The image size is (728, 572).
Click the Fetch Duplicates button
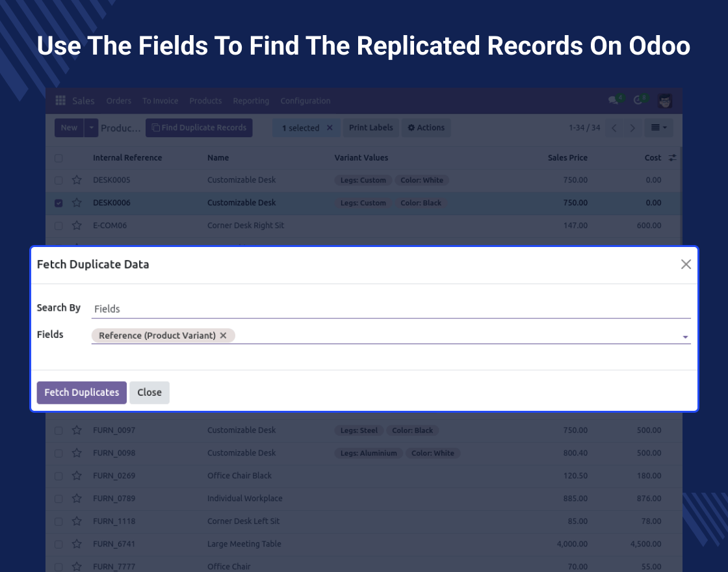(82, 393)
